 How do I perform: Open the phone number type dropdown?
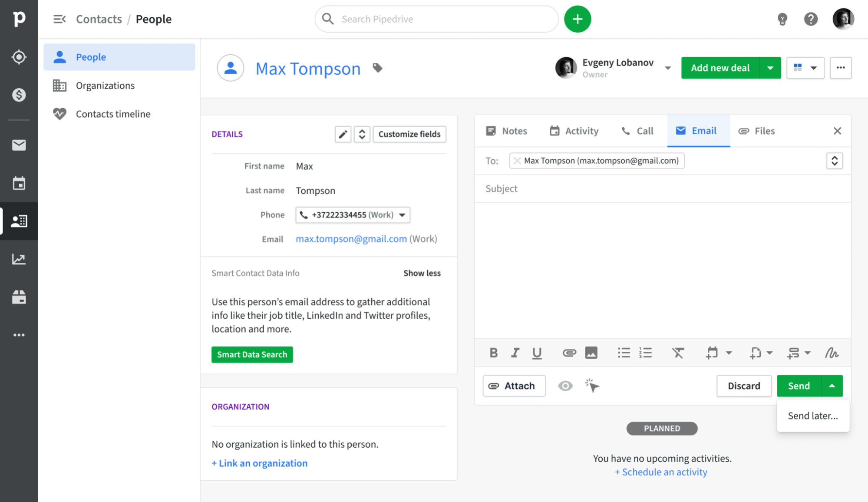[402, 215]
